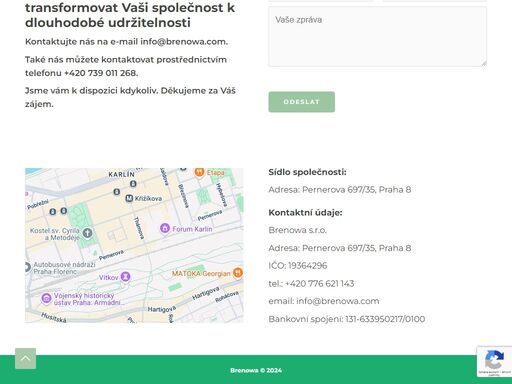512x384 pixels.
Task: Click the Pobřežní street label on map
Action: [x=38, y=204]
